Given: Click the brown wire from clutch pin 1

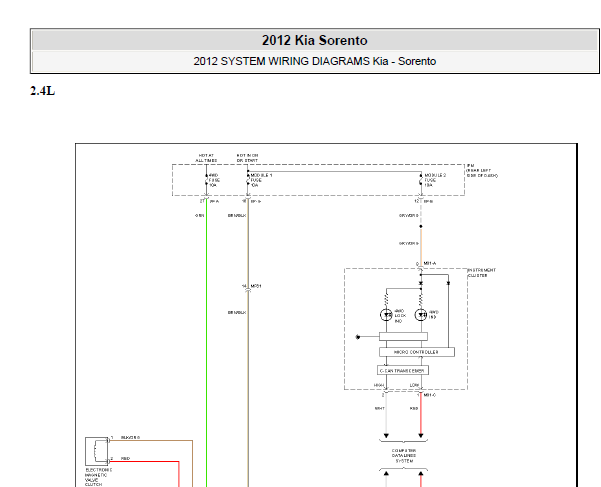Looking at the screenshot, I should 151,441.
